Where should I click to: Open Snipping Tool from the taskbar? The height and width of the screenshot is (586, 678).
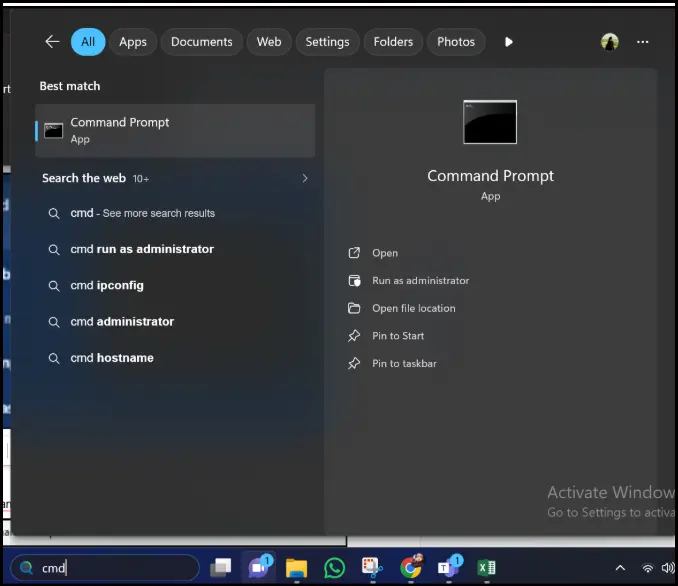tap(372, 567)
